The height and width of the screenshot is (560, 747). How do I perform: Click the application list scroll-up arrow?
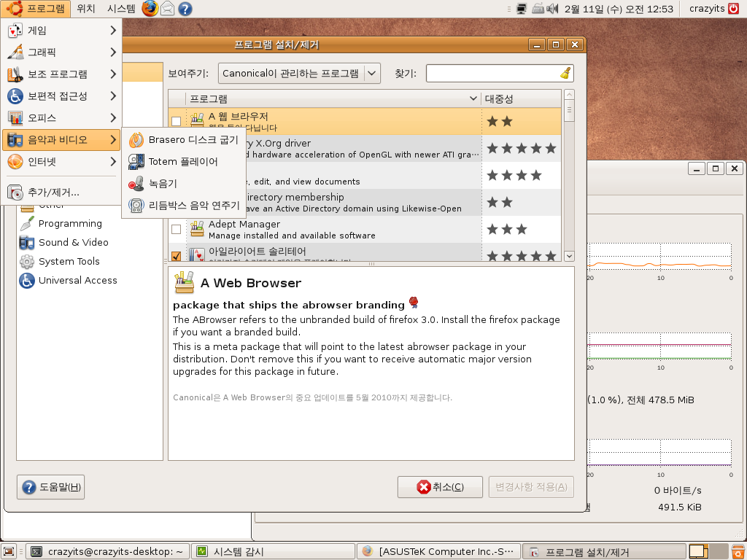(x=569, y=95)
